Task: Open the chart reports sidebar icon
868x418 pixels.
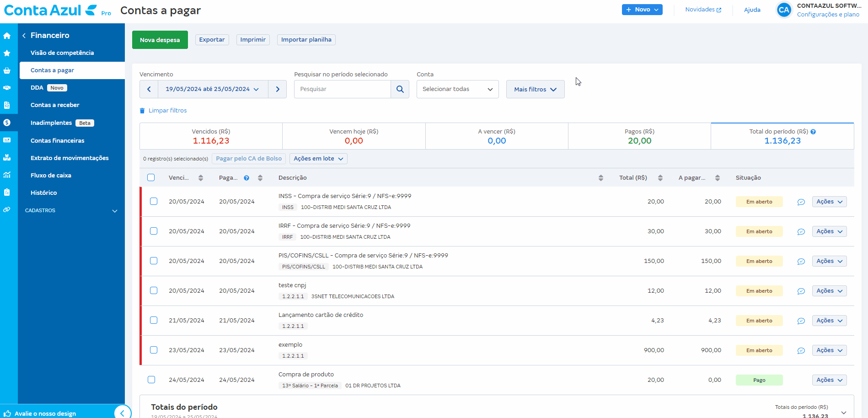Action: [x=7, y=175]
